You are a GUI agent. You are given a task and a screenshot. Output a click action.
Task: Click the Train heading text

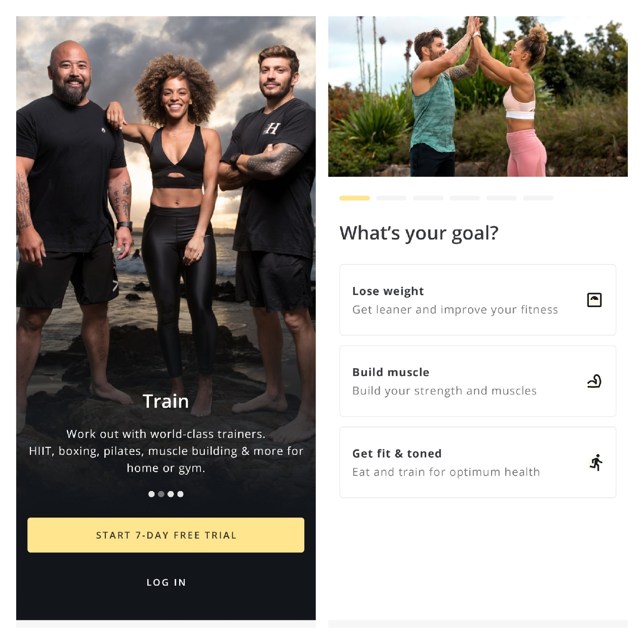pos(166,401)
